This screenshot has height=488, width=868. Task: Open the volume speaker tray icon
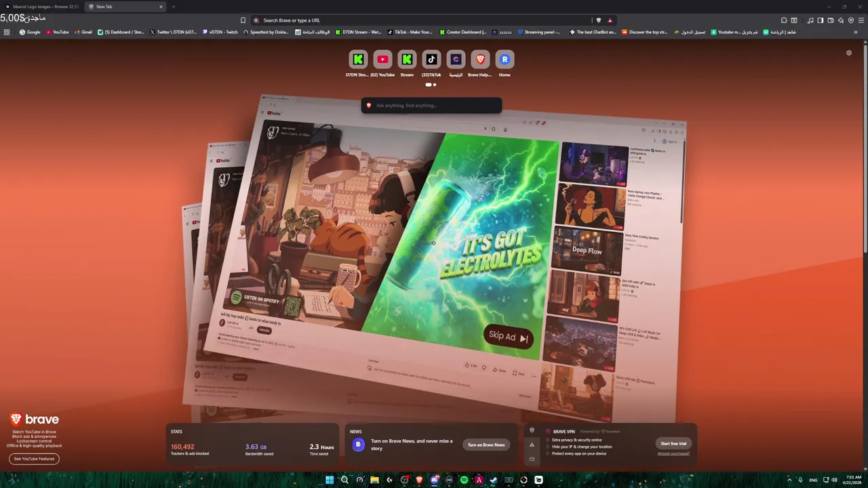(x=834, y=480)
